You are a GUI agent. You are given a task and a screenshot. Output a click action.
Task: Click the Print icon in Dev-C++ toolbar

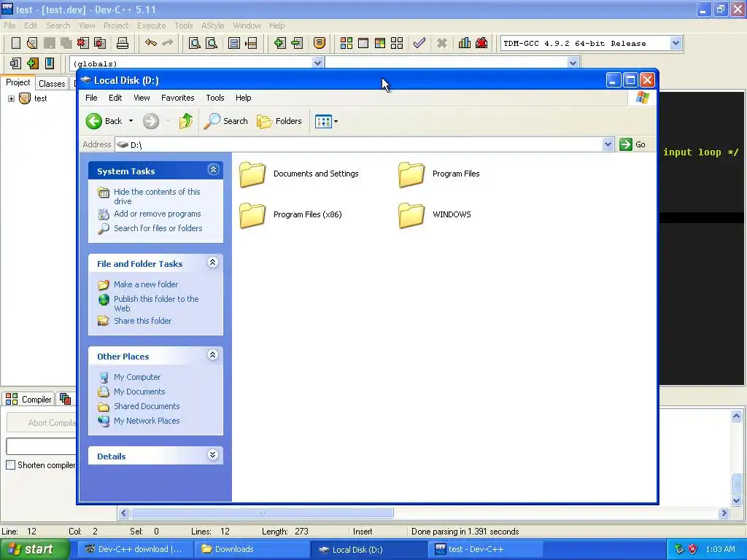coord(123,43)
